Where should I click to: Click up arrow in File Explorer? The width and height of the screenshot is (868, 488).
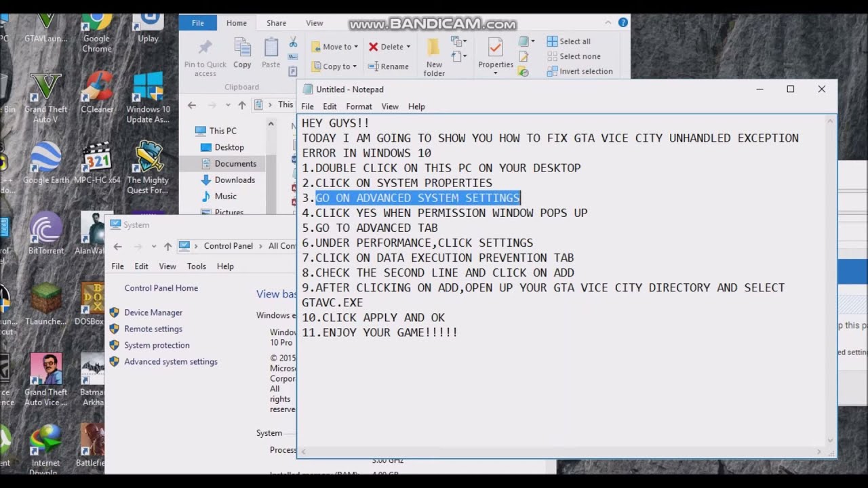coord(241,105)
